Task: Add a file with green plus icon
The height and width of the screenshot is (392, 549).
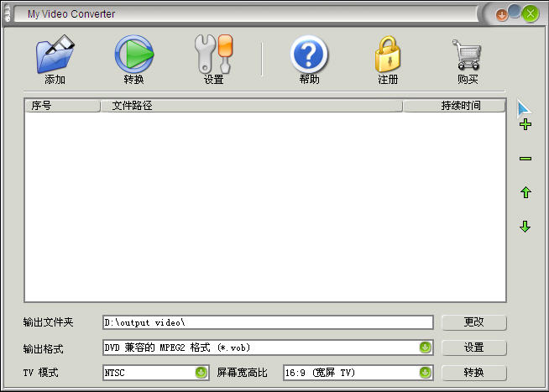Action: (x=525, y=124)
